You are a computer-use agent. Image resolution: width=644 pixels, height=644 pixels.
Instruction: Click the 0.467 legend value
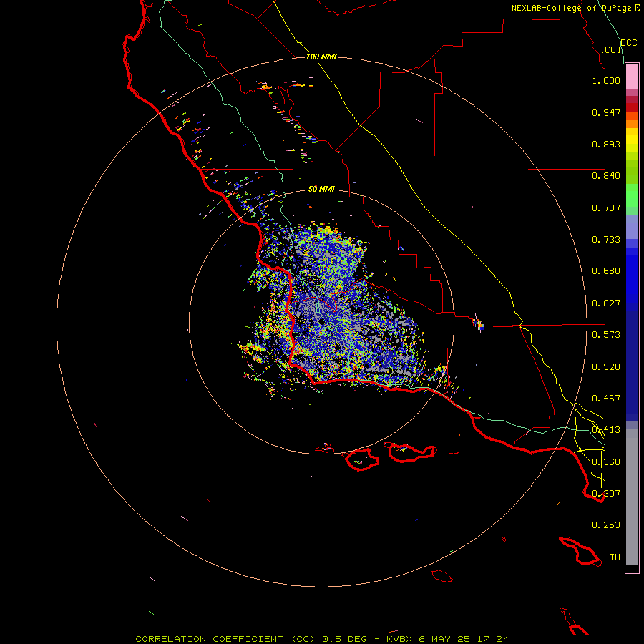coord(606,399)
